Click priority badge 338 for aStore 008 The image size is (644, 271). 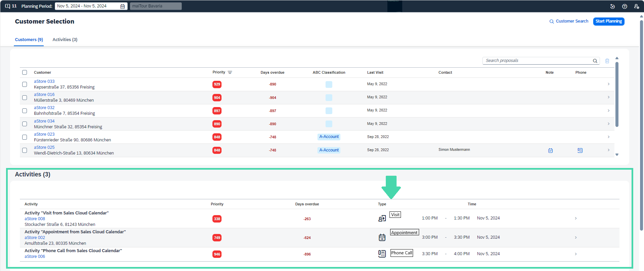pos(217,219)
